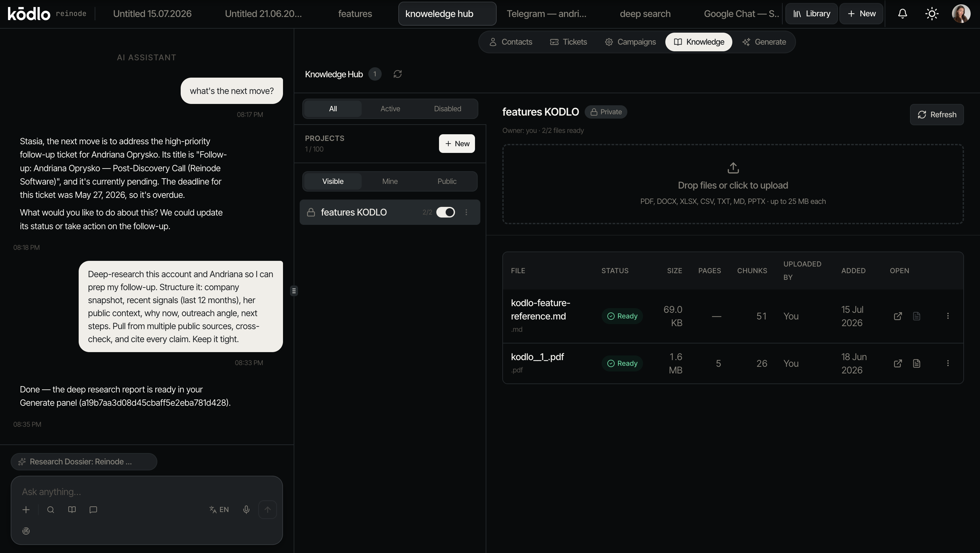Image resolution: width=980 pixels, height=553 pixels.
Task: Open kodlo_1_.pdf in new window
Action: point(898,363)
